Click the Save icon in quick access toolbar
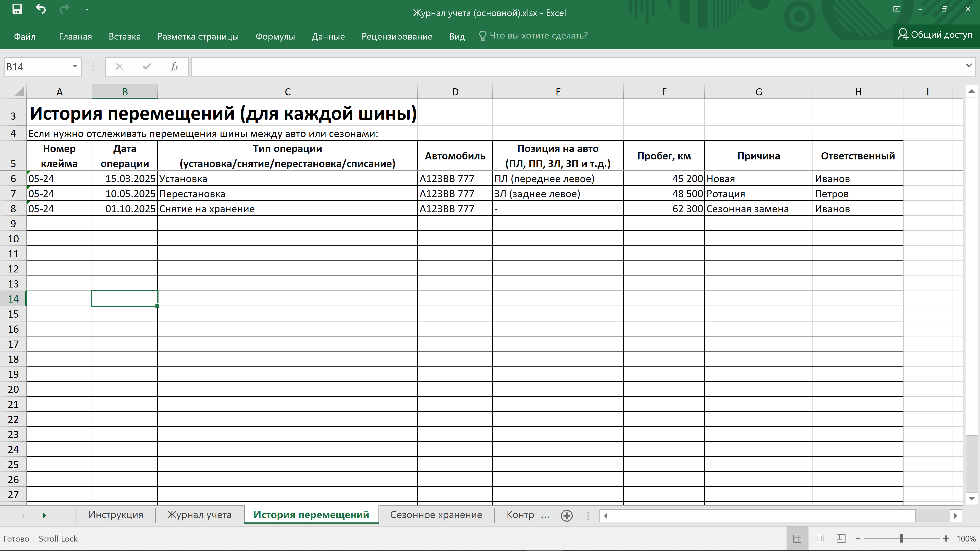 tap(17, 9)
